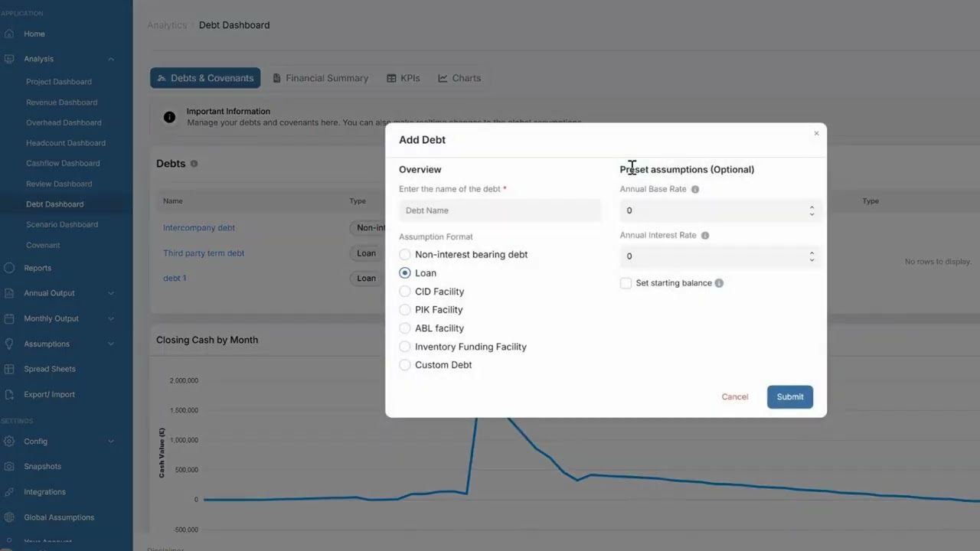The width and height of the screenshot is (980, 551).
Task: Cancel the Add Debt dialog
Action: [735, 397]
